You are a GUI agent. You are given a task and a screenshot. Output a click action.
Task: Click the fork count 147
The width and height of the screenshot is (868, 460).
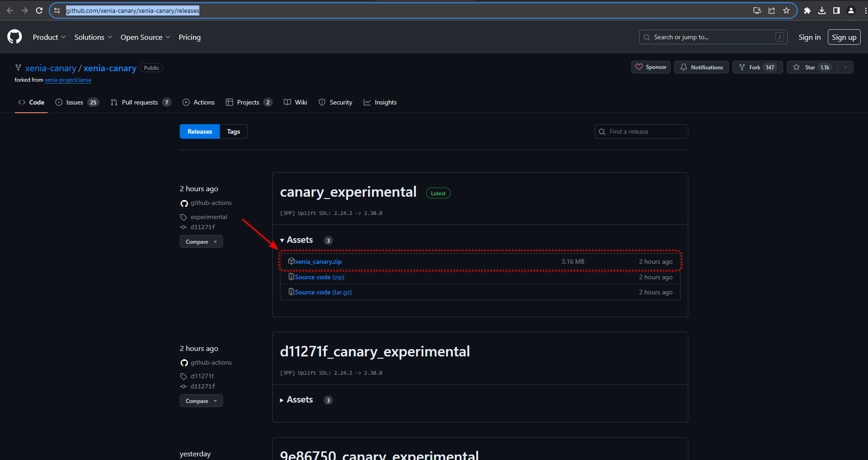[770, 67]
